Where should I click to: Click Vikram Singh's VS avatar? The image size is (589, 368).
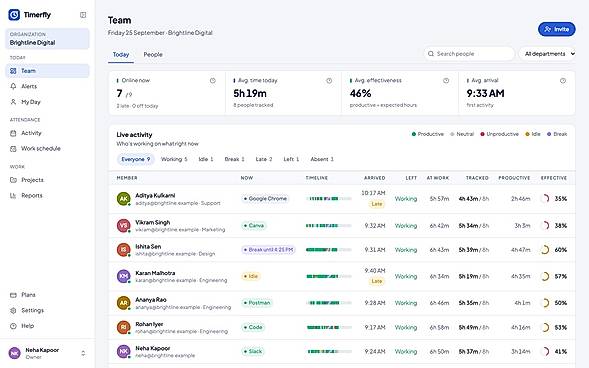point(124,225)
